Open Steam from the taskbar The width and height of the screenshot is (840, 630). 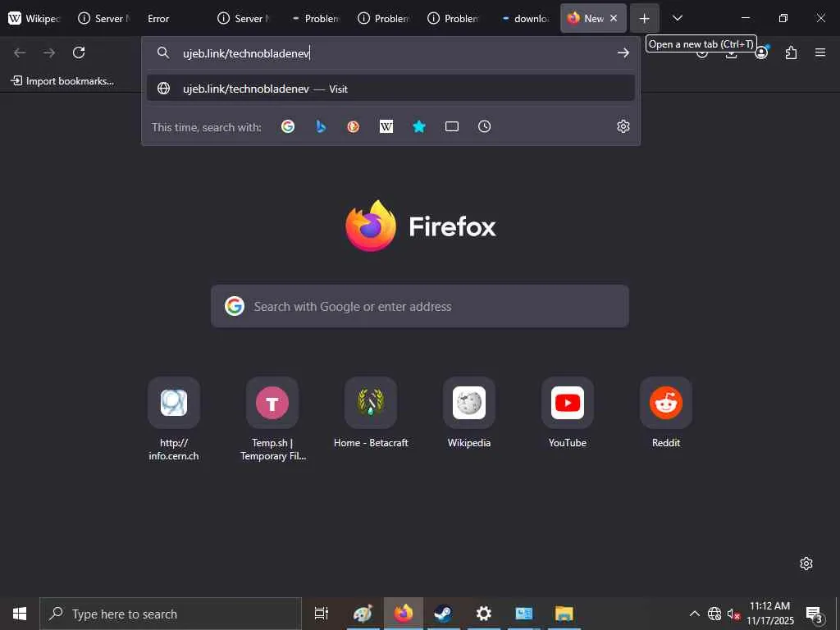(x=443, y=614)
